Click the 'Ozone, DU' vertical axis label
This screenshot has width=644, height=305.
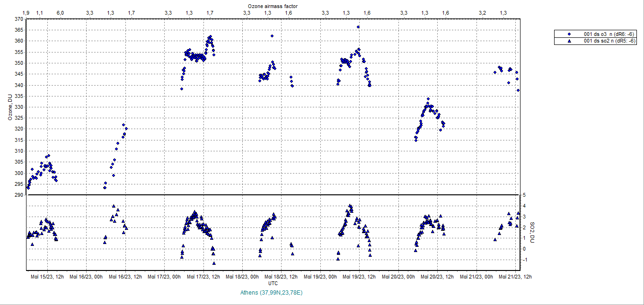pos(9,107)
